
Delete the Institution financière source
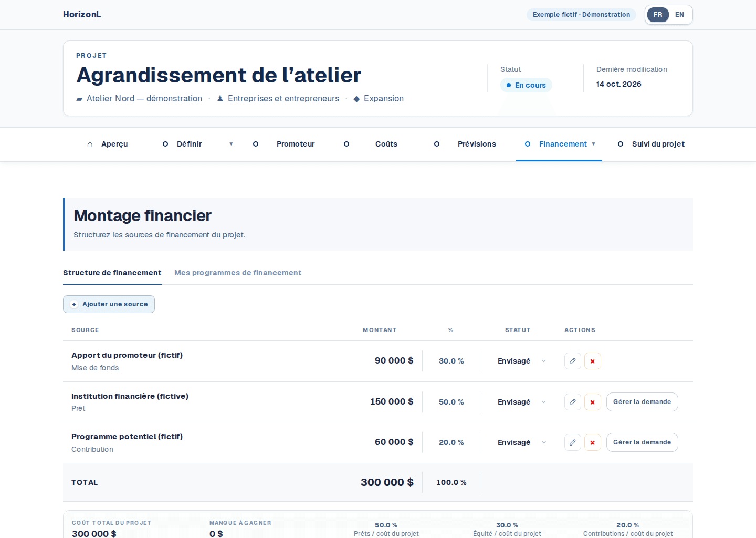(x=593, y=402)
